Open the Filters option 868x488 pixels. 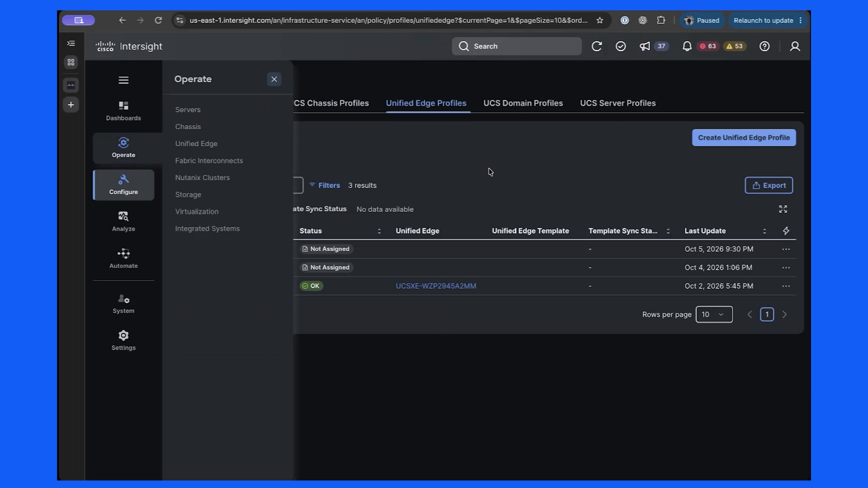click(x=325, y=185)
